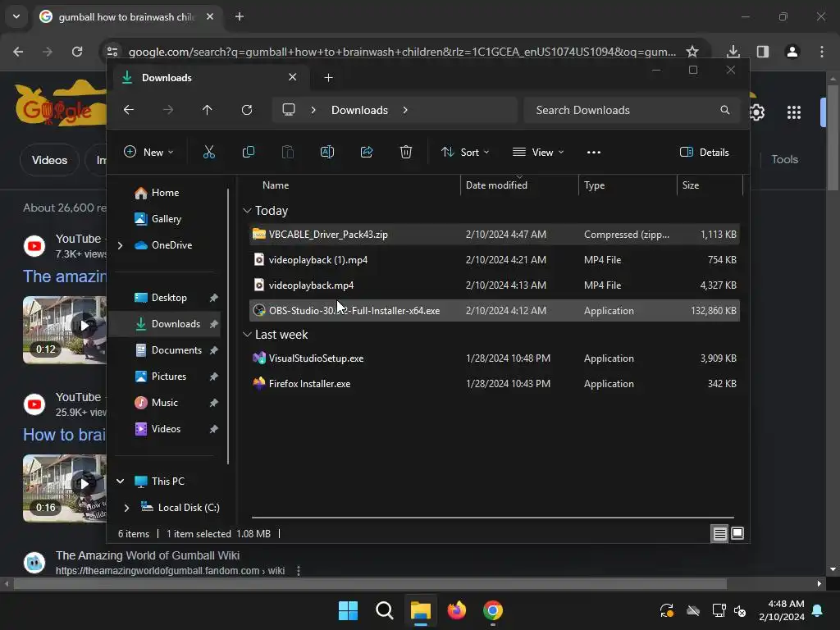Open the See more ellipsis menu
This screenshot has height=630, width=840.
click(594, 152)
